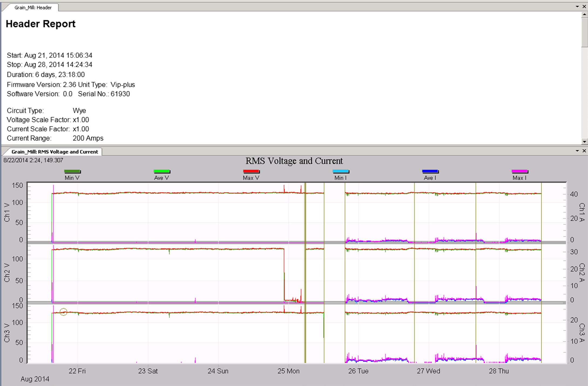The height and width of the screenshot is (386, 588).
Task: Open the Header pane dropdown menu
Action: pyautogui.click(x=577, y=6)
